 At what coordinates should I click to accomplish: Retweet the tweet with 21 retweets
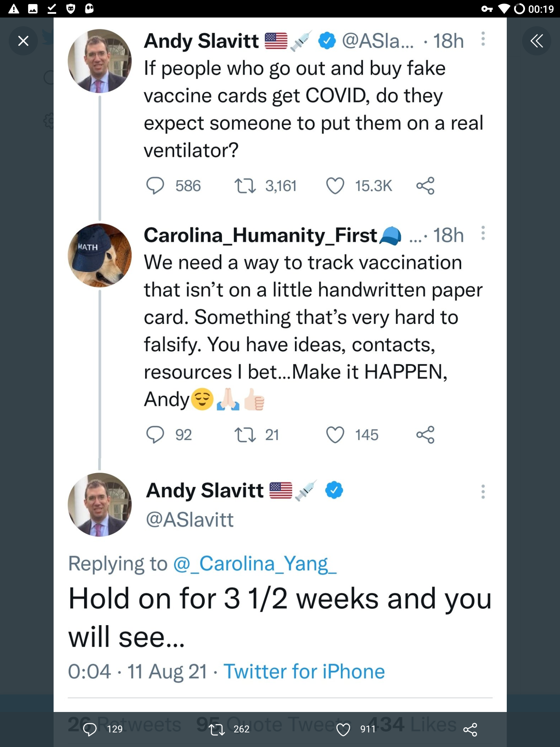[245, 434]
